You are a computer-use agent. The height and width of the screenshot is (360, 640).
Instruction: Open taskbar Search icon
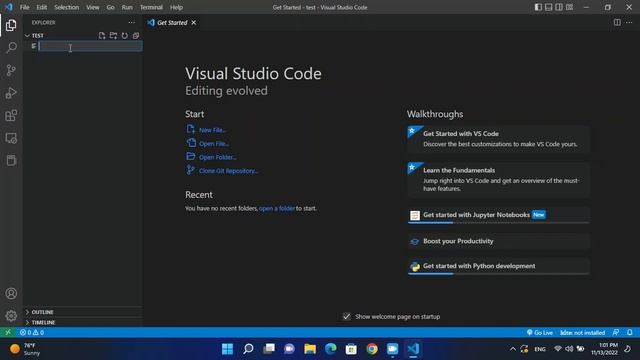(x=248, y=349)
